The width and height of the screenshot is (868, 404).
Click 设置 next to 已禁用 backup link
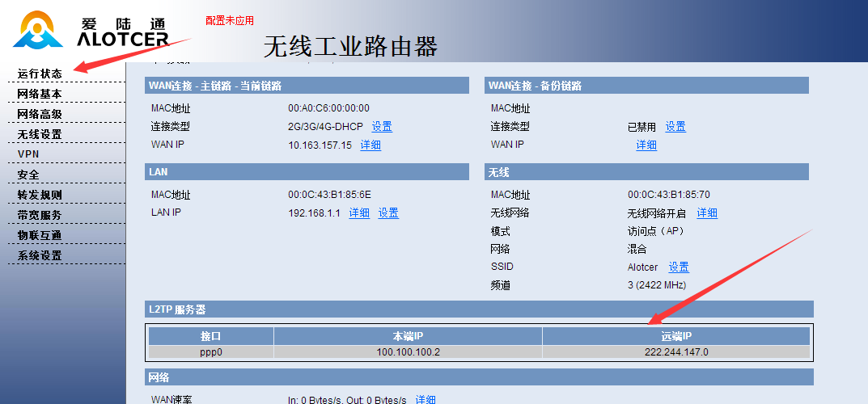coord(675,127)
